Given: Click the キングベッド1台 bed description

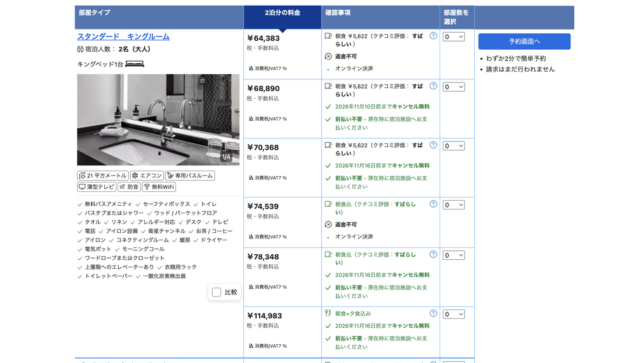Looking at the screenshot, I should 100,64.
